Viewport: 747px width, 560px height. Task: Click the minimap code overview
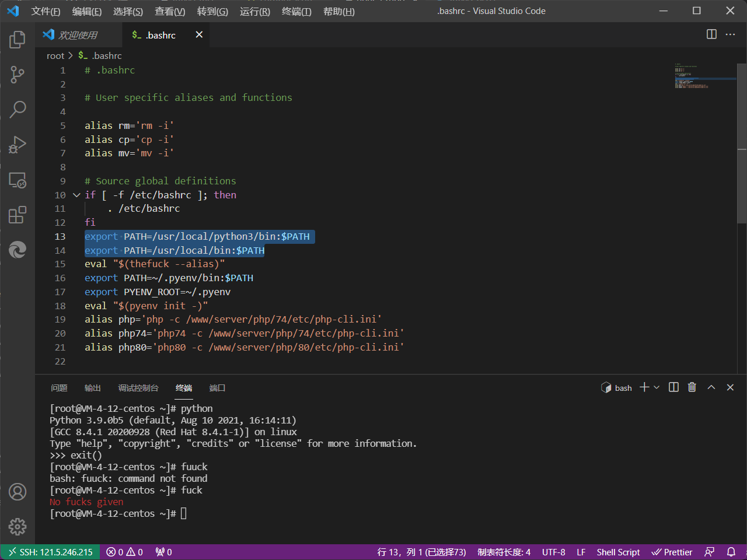(705, 76)
